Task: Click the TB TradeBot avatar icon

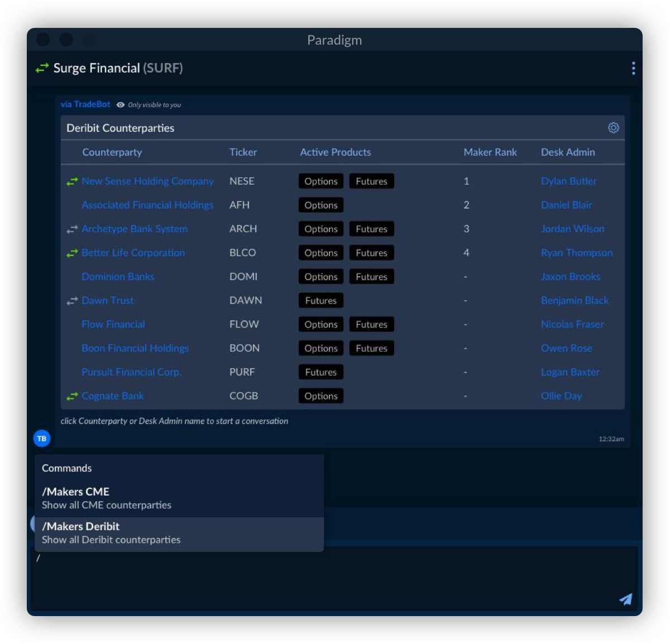Action: [x=42, y=439]
